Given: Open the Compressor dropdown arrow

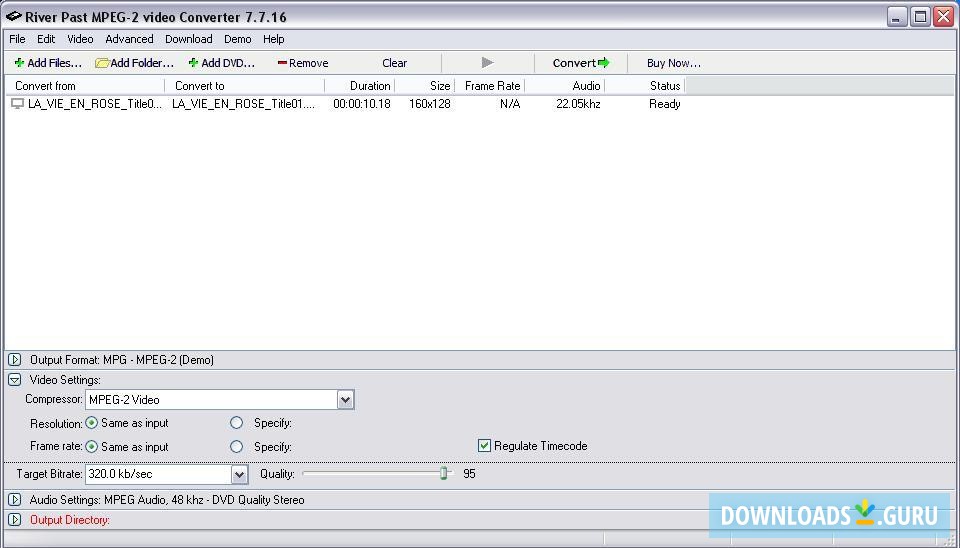Looking at the screenshot, I should click(345, 400).
